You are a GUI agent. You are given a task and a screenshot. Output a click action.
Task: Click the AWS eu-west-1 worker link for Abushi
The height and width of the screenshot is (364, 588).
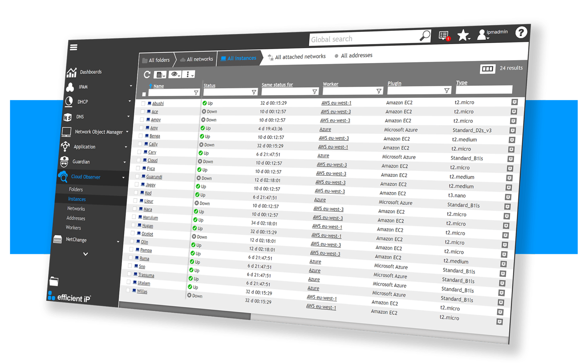pyautogui.click(x=336, y=103)
